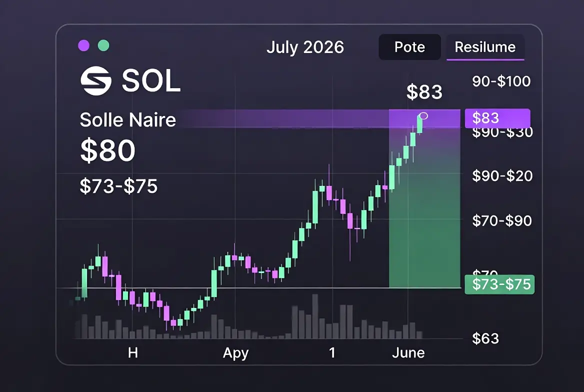The image size is (584, 392).
Task: Click the $90-$20 price axis label
Action: 502,176
